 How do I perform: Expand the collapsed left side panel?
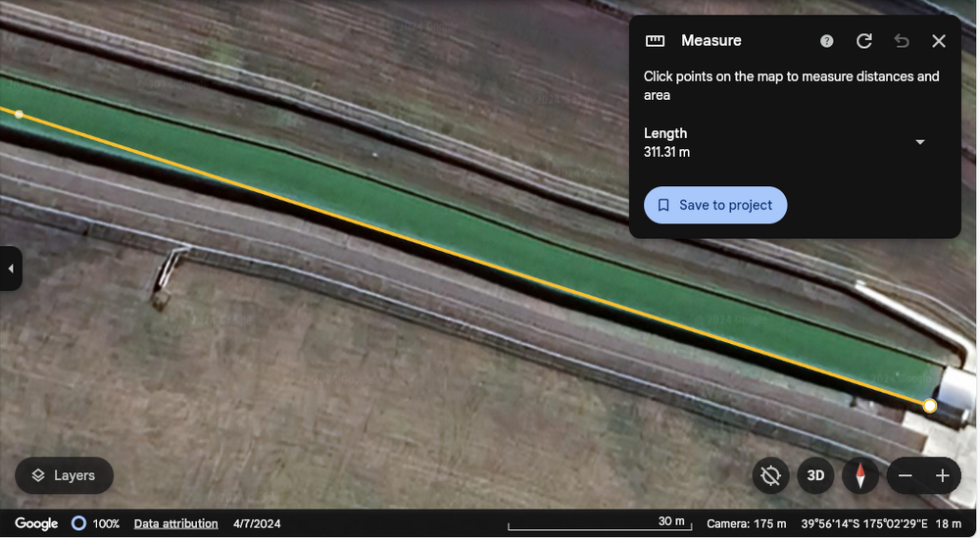[x=11, y=269]
